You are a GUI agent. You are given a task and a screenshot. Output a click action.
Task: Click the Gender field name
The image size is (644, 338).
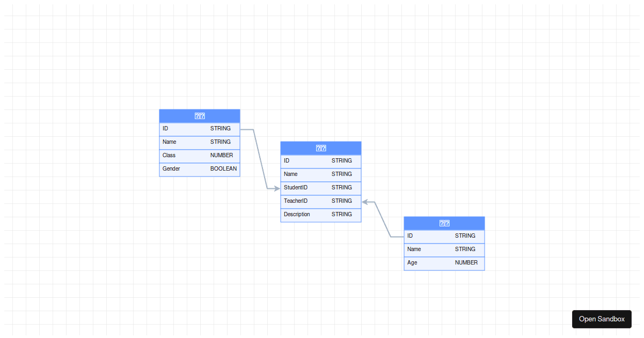click(x=171, y=169)
